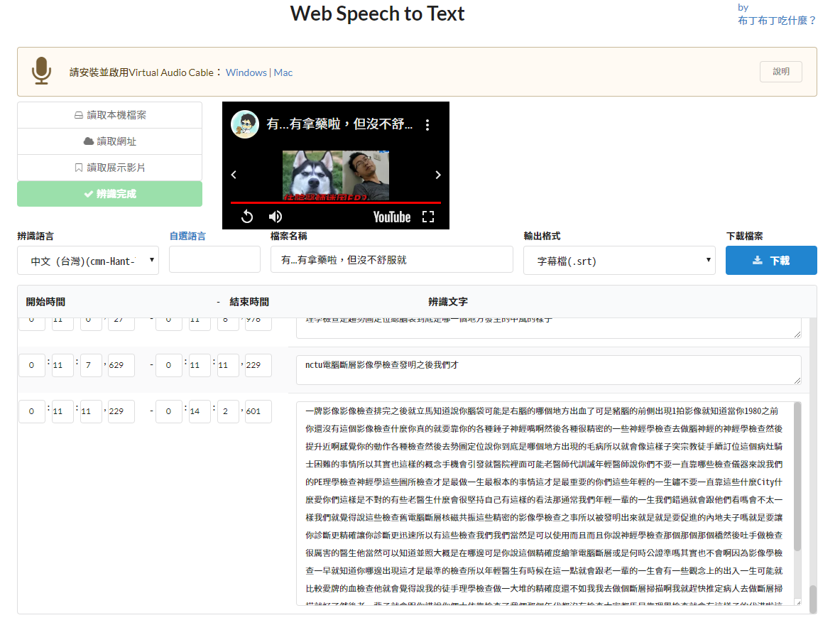This screenshot has height=630, width=840.
Task: Open the 辨識語言 language dropdown
Action: click(88, 261)
